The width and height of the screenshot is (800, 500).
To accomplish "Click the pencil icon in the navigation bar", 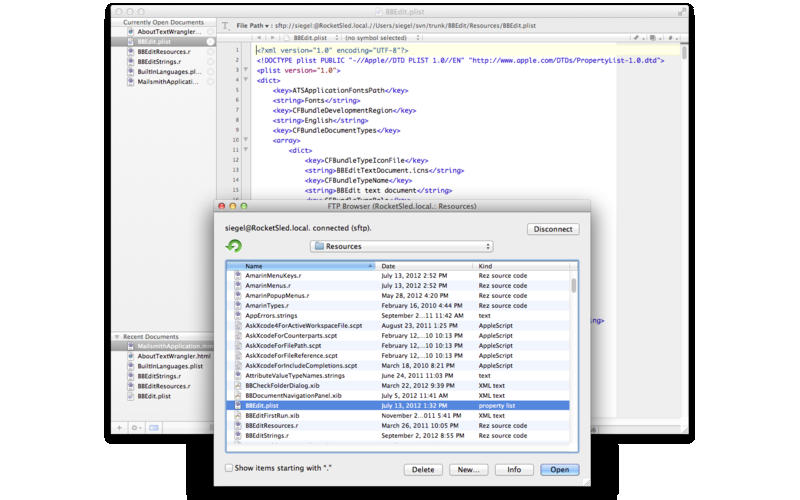I will click(x=636, y=38).
